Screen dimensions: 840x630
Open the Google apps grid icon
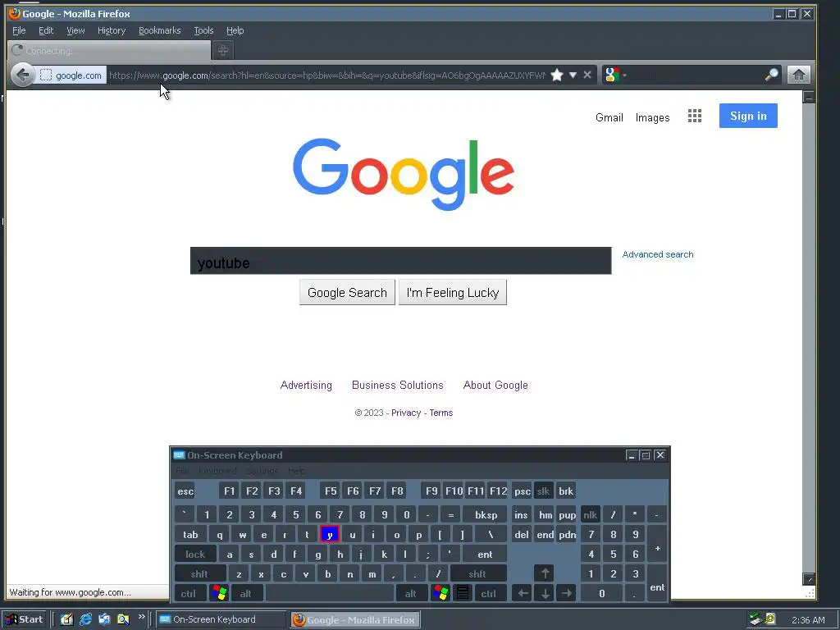[694, 116]
